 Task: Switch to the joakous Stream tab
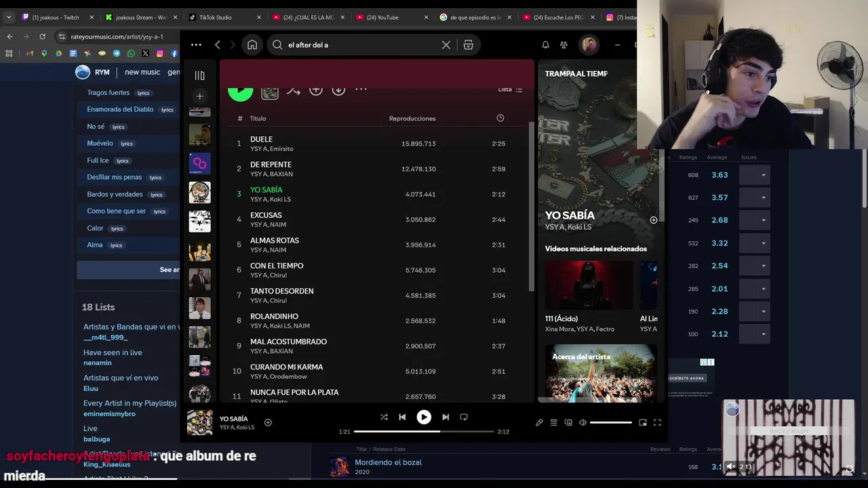(x=142, y=17)
